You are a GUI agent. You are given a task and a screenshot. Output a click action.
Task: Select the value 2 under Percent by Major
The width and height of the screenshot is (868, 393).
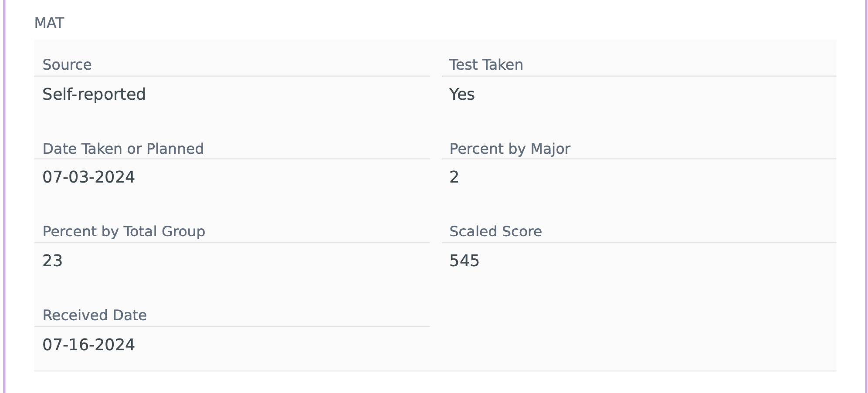pyautogui.click(x=454, y=177)
